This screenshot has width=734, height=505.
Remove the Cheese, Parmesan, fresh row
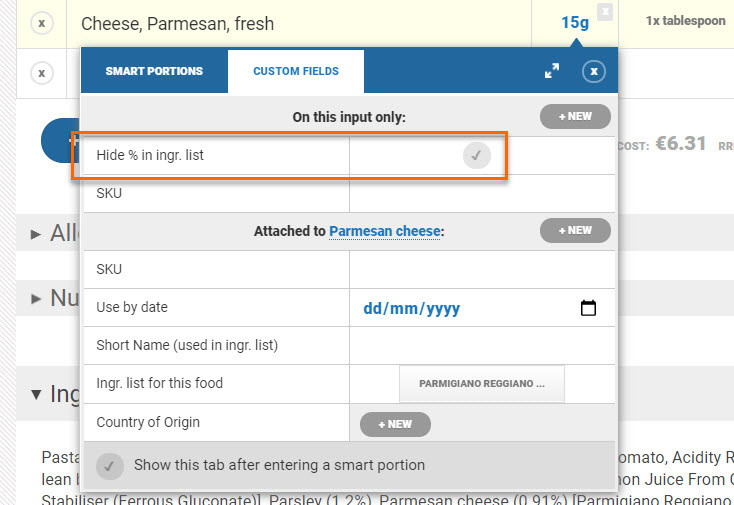(x=41, y=23)
